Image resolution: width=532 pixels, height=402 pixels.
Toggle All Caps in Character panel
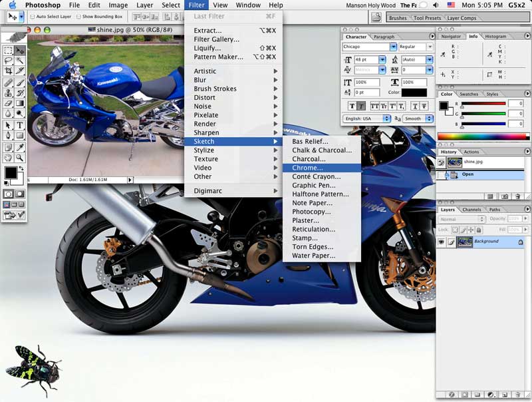tap(374, 106)
